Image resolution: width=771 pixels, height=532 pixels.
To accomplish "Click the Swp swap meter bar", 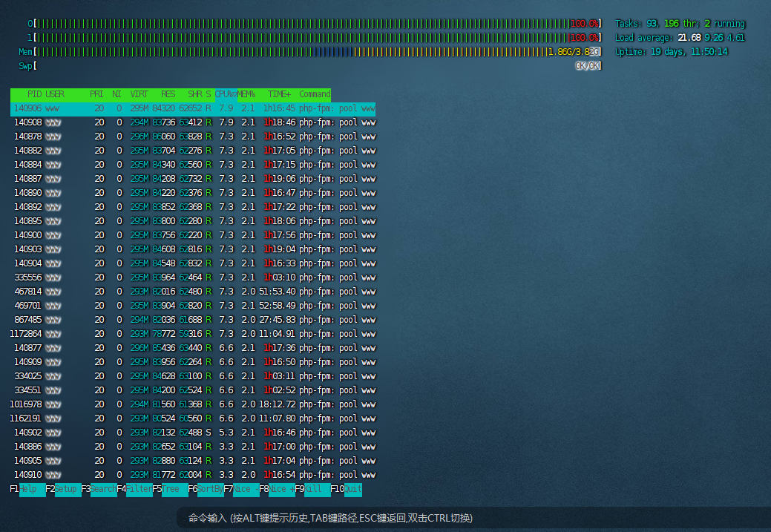I will click(310, 66).
